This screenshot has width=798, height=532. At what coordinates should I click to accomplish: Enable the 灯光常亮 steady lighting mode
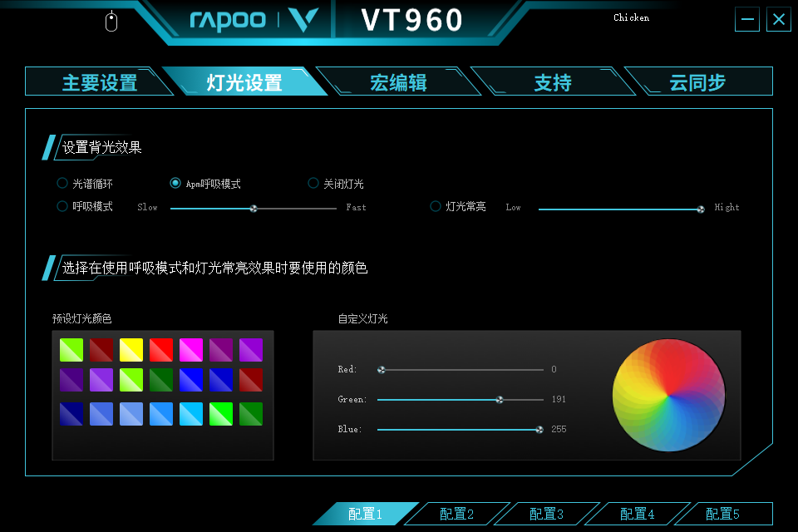(x=435, y=206)
